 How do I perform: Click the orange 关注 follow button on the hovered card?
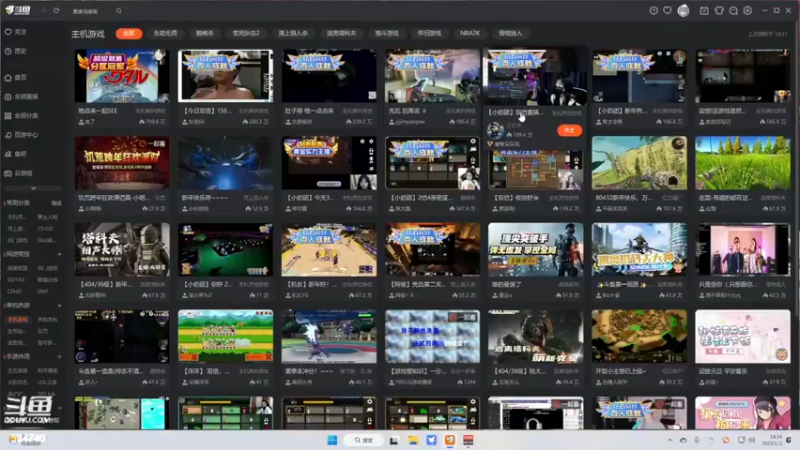[x=569, y=131]
